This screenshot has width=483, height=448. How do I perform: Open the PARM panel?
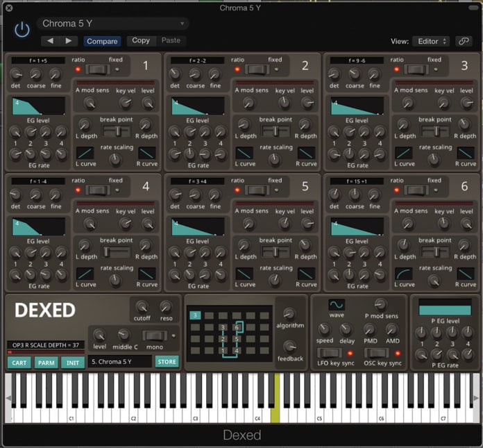[46, 362]
